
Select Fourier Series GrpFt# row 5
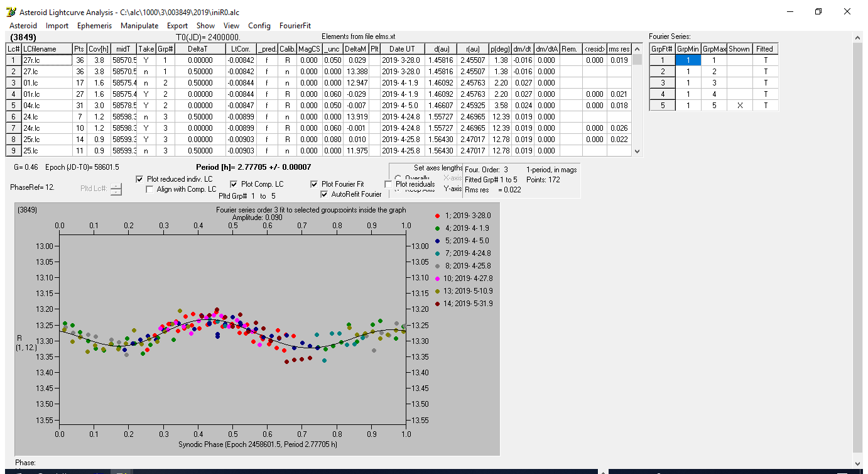pos(662,105)
